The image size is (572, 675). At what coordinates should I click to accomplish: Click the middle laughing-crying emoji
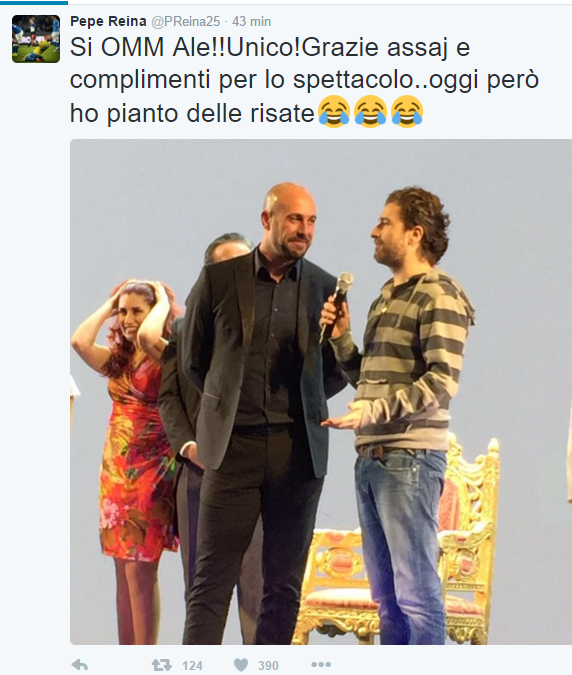point(370,112)
